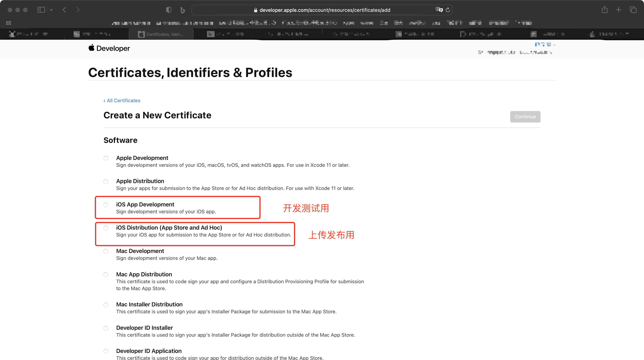Screen dimensions: 644x360
Task: Click the translate page icon in address bar
Action: coord(439,10)
